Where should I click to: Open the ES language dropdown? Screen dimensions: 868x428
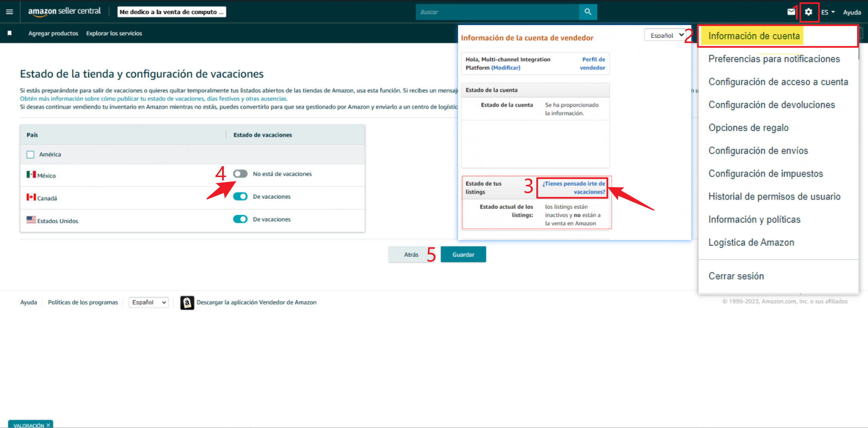click(x=828, y=12)
